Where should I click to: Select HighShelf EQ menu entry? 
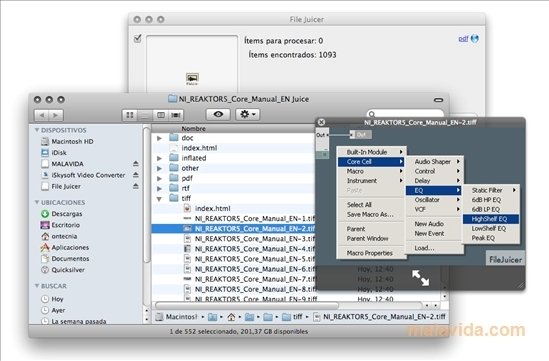click(490, 219)
